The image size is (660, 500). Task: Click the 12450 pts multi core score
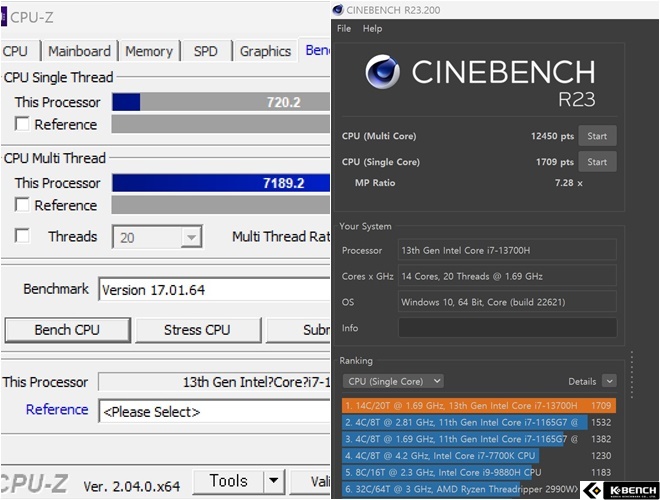552,136
